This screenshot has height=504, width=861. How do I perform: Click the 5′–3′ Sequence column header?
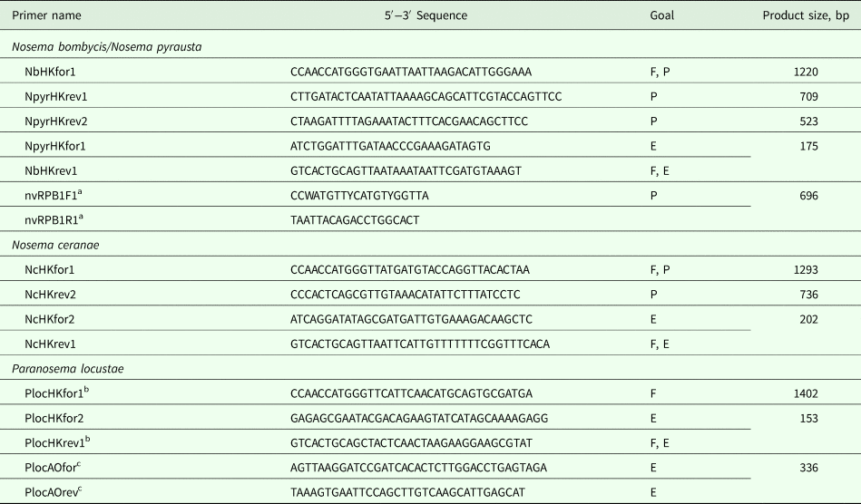point(437,16)
